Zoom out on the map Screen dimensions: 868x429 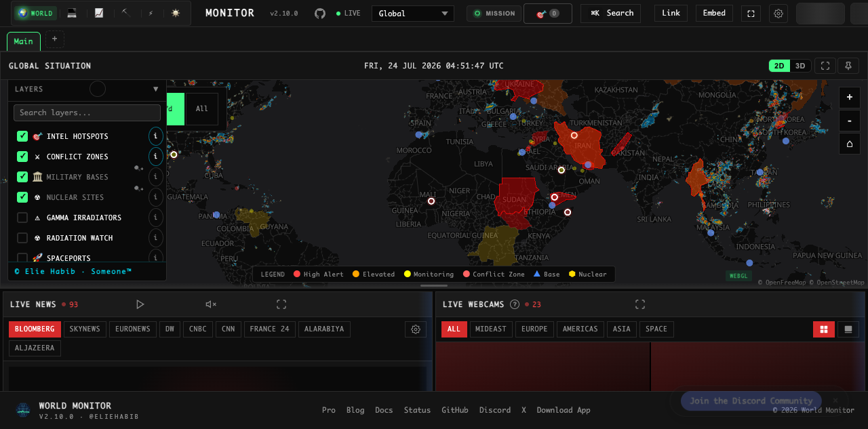[850, 121]
